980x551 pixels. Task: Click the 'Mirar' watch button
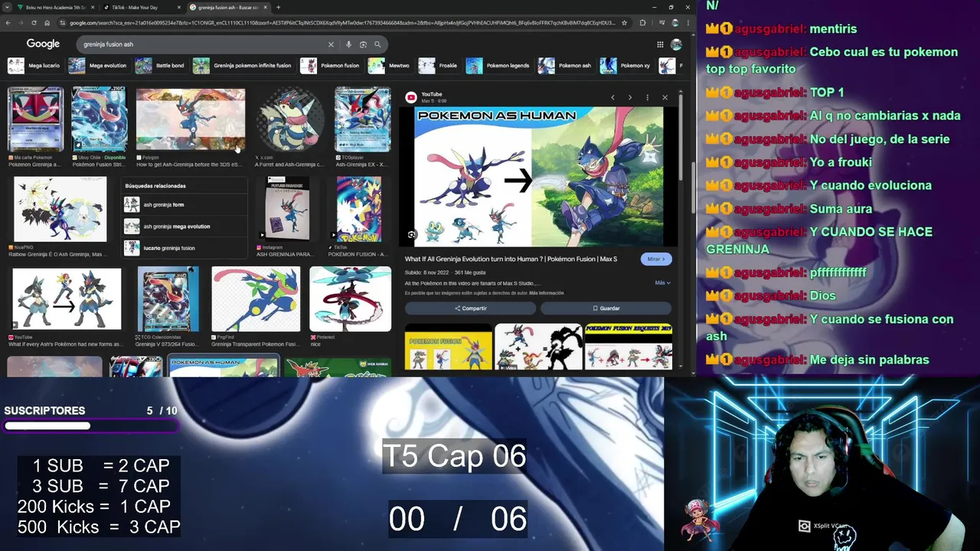click(x=656, y=259)
